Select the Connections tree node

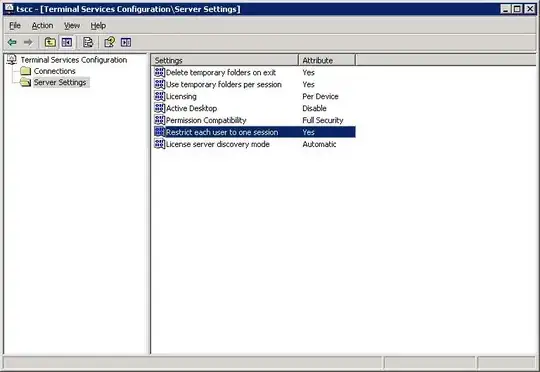pos(54,71)
